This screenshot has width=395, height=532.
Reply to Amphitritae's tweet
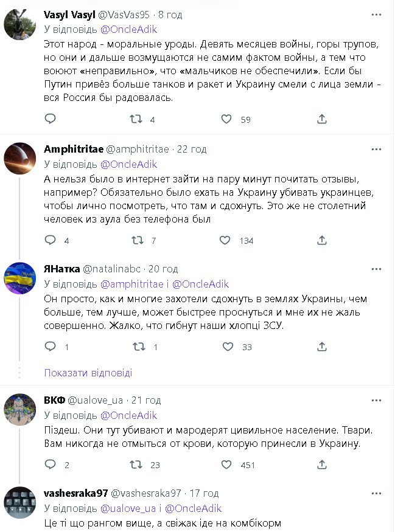(51, 240)
